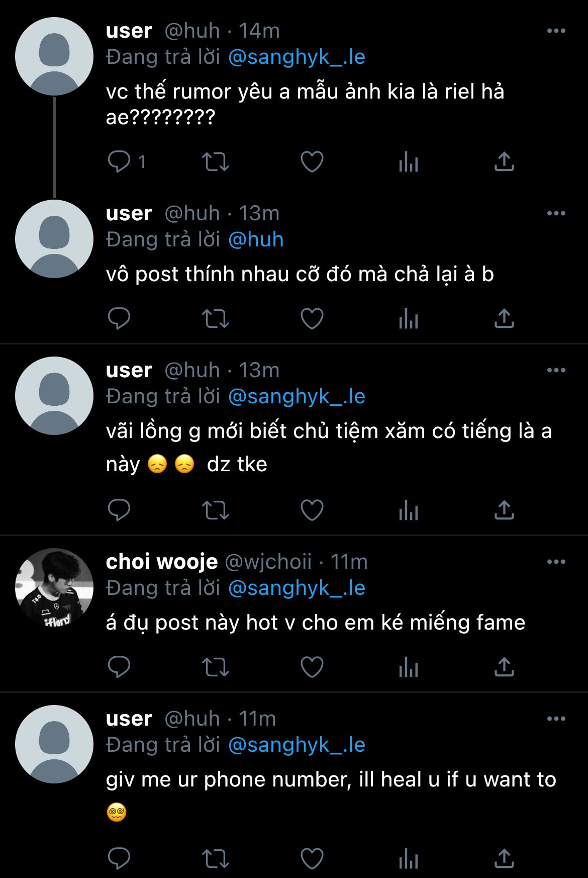Open choi wooje's profile picture
This screenshot has width=588, height=878.
(x=54, y=587)
